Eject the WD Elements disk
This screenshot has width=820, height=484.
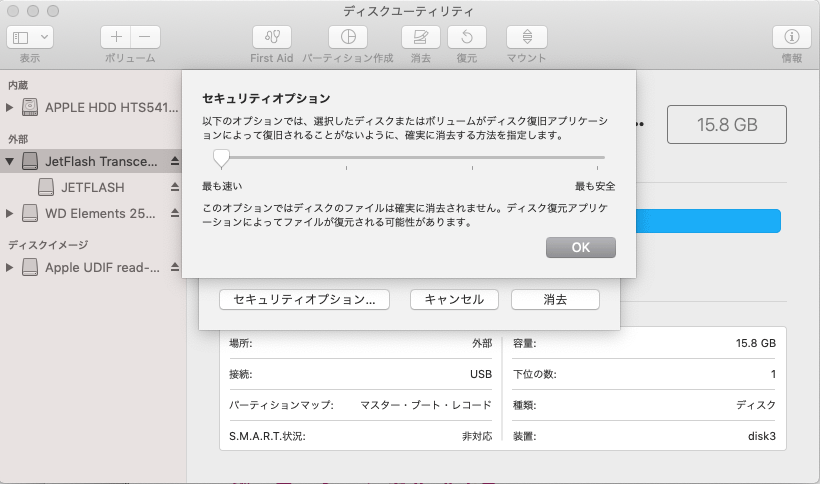coord(175,213)
